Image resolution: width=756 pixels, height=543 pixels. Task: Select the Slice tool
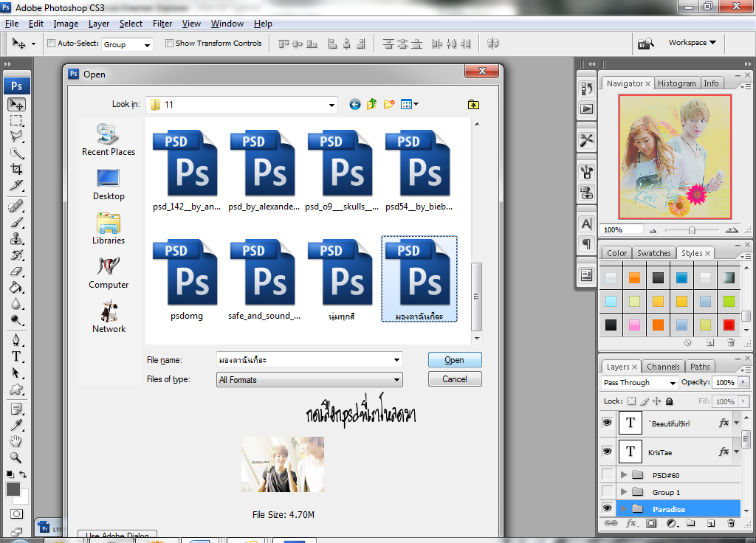pyautogui.click(x=16, y=185)
